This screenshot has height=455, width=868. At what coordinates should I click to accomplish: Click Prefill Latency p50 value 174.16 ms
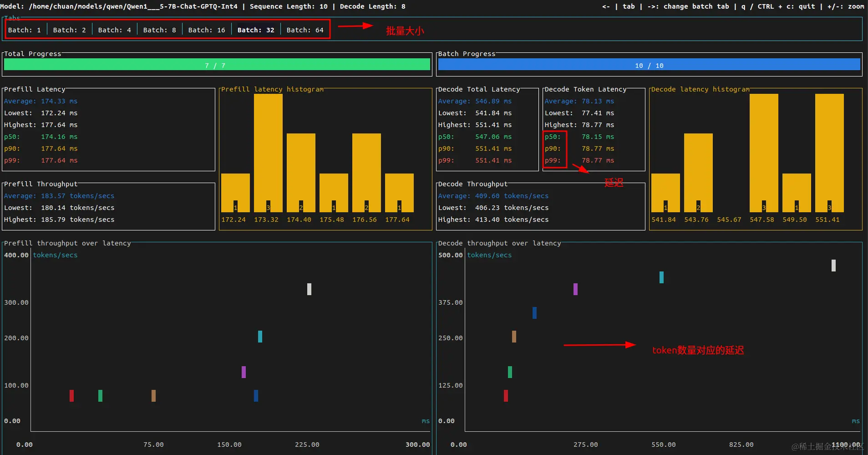click(59, 137)
